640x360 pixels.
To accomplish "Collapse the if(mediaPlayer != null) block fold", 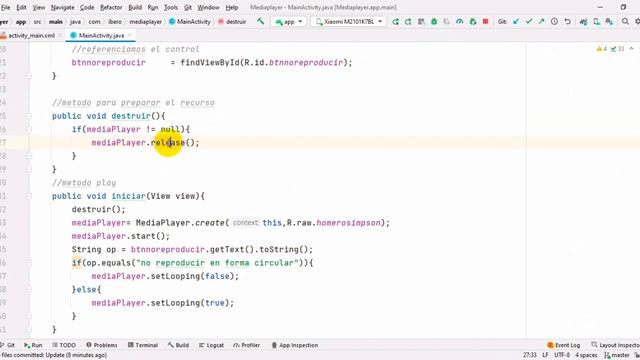I will coord(29,129).
